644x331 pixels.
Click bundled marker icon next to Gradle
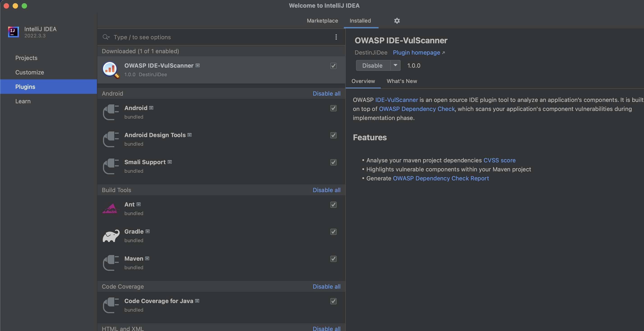pos(148,231)
